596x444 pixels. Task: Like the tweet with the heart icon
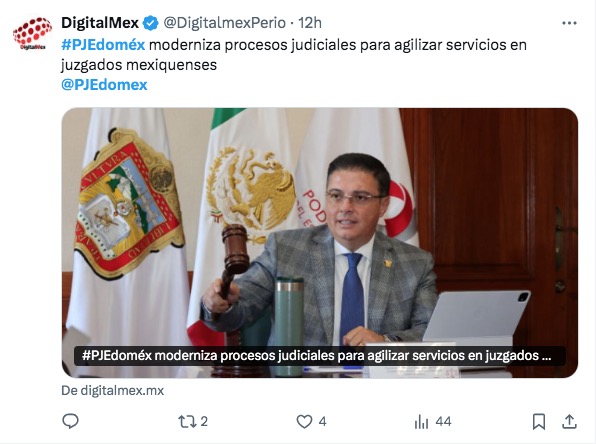point(304,421)
